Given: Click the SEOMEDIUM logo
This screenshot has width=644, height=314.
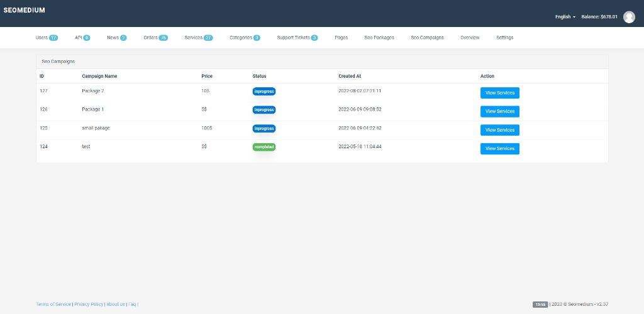Looking at the screenshot, I should [x=25, y=10].
